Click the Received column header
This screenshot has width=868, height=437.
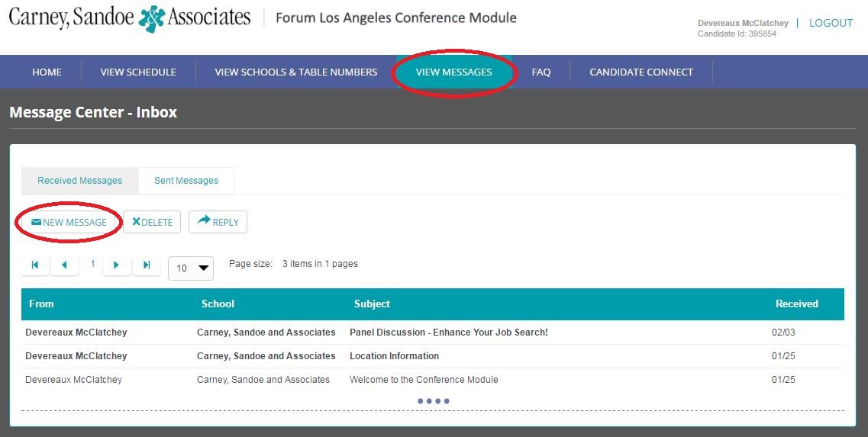pyautogui.click(x=796, y=304)
